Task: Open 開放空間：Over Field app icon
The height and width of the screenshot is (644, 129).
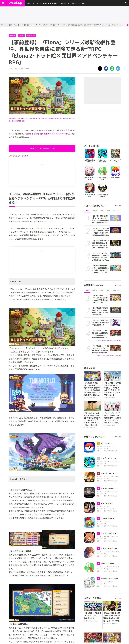Action: pyautogui.click(x=89, y=582)
